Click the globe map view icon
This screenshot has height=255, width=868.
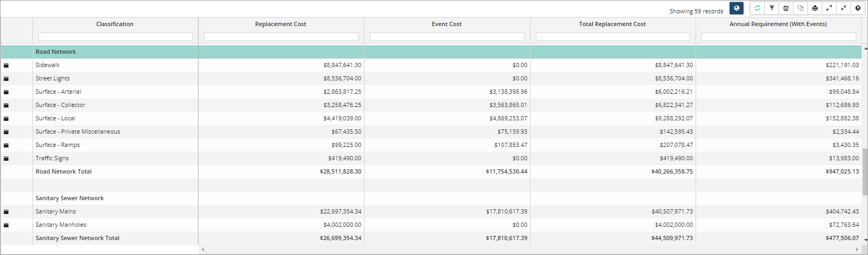[x=737, y=8]
